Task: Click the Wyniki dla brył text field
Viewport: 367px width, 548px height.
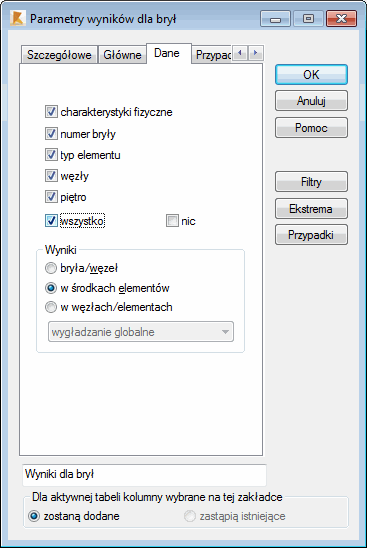Action: pos(144,475)
